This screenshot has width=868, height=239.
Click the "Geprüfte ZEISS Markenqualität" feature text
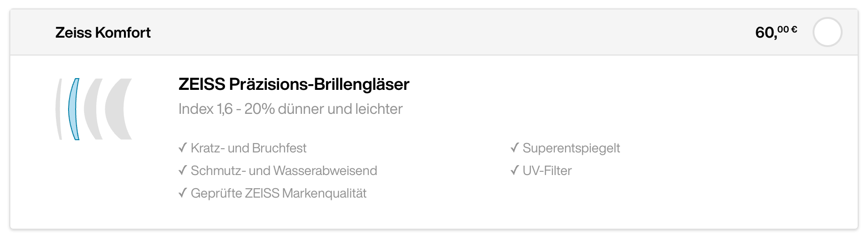coord(279,193)
